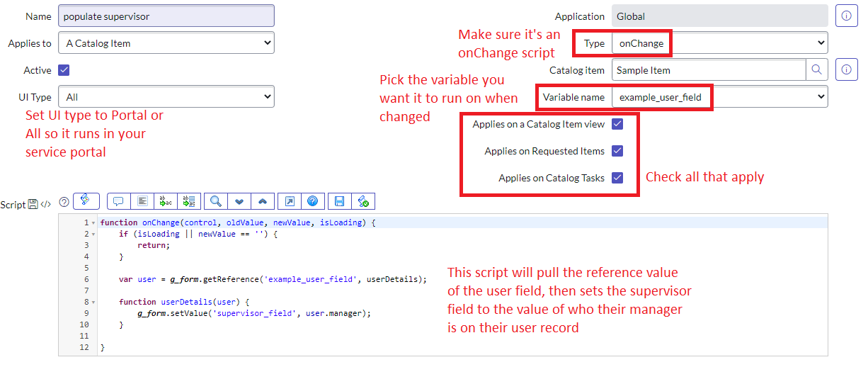Open the UI Type dropdown

point(166,96)
